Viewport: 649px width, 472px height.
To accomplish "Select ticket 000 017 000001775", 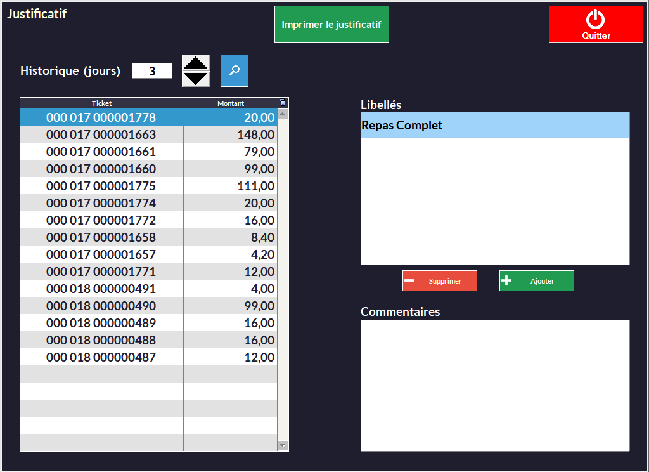I will tap(101, 186).
